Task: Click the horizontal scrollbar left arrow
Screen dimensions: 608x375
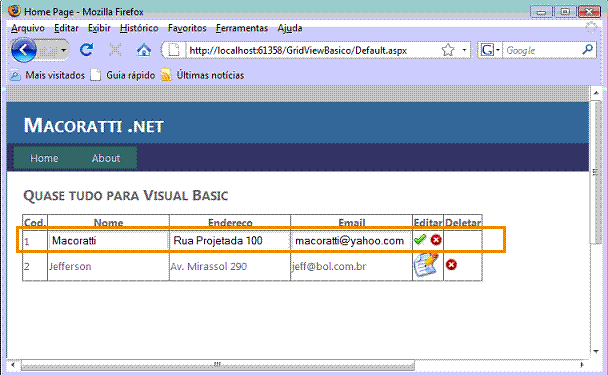Action: [x=13, y=365]
